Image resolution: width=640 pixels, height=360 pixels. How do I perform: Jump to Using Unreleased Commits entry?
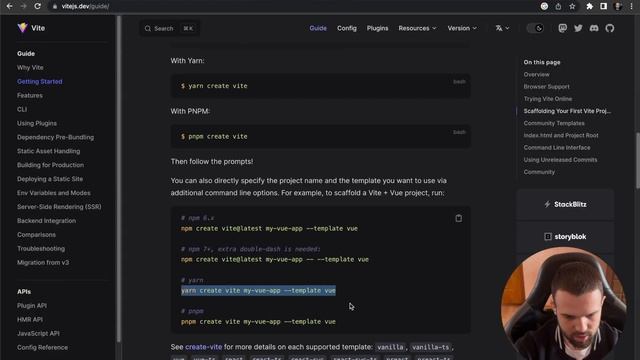560,160
